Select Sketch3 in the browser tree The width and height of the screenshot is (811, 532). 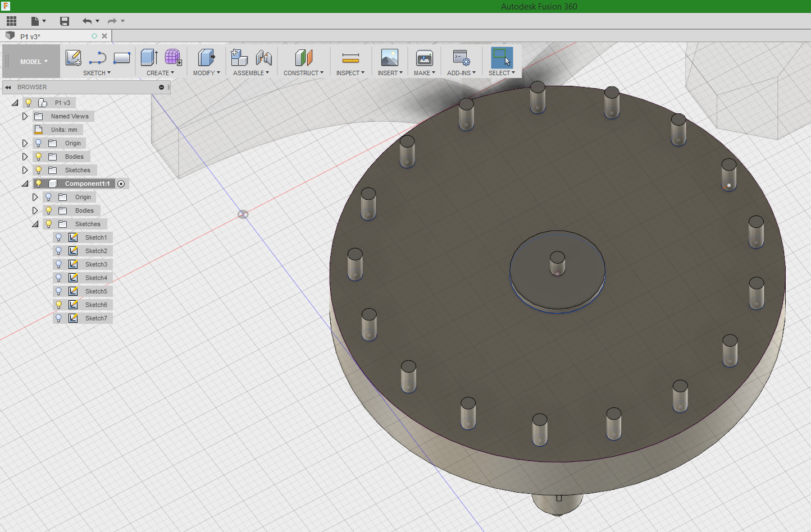click(96, 264)
